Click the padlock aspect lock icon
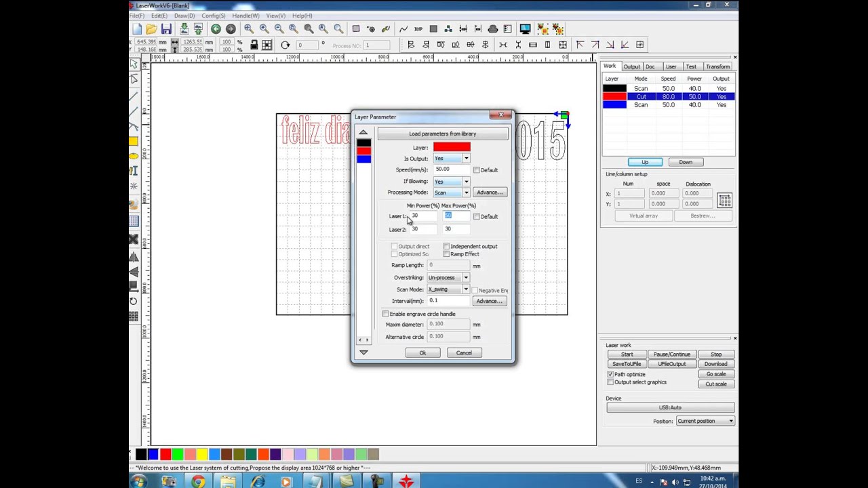Screen dimensions: 868x488 pos(254,45)
